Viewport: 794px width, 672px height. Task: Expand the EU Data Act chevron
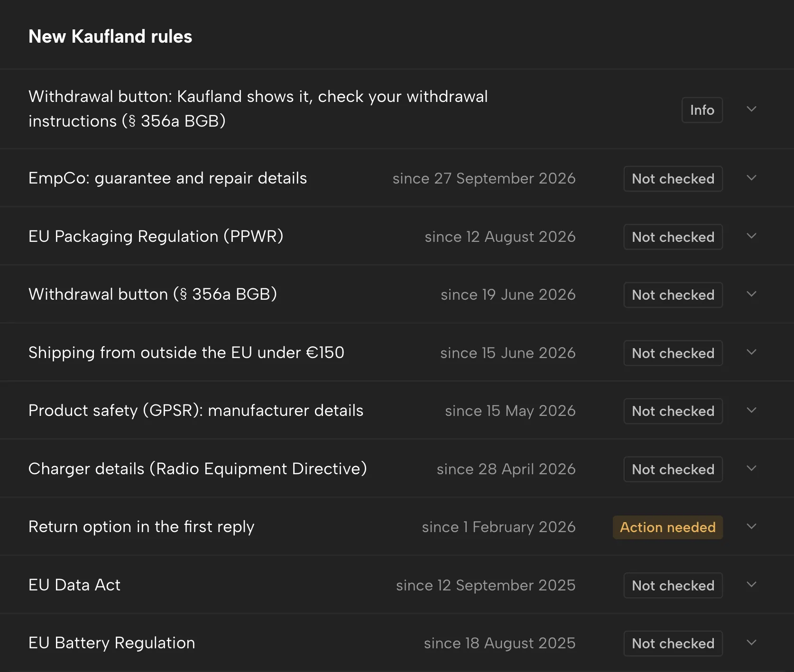pyautogui.click(x=751, y=585)
